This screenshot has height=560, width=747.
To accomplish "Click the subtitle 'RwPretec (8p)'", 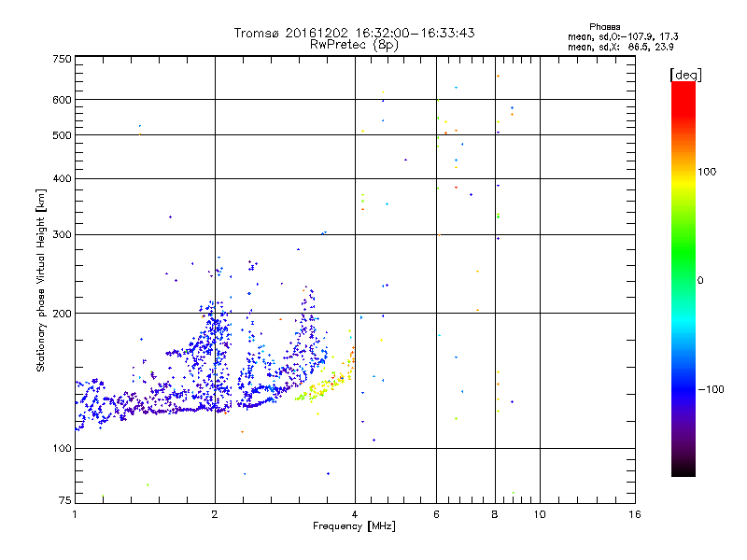I will click(354, 45).
